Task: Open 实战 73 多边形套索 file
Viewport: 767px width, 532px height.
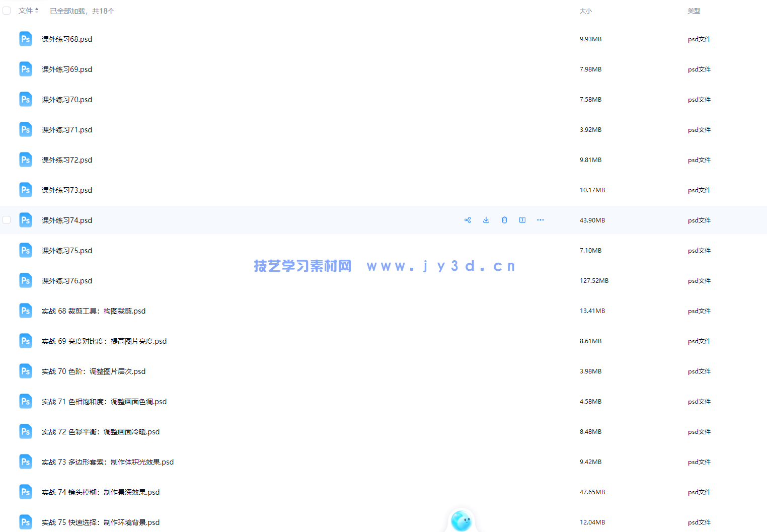Action: click(x=108, y=462)
